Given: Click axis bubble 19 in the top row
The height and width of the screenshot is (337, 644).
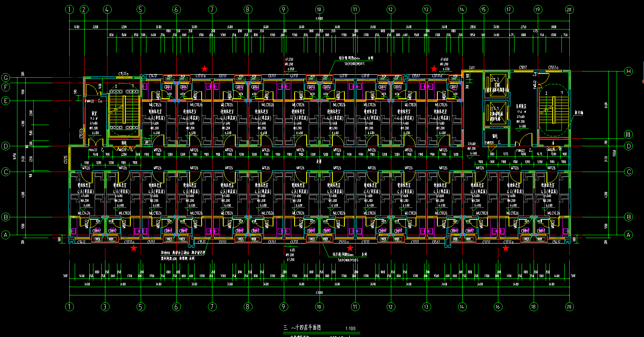Looking at the screenshot, I should point(538,9).
